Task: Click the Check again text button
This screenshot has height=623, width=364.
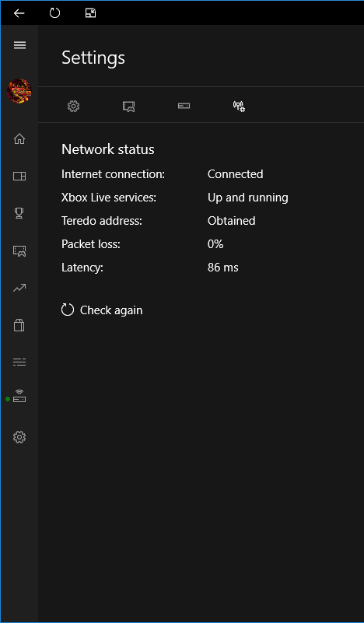Action: pos(111,310)
